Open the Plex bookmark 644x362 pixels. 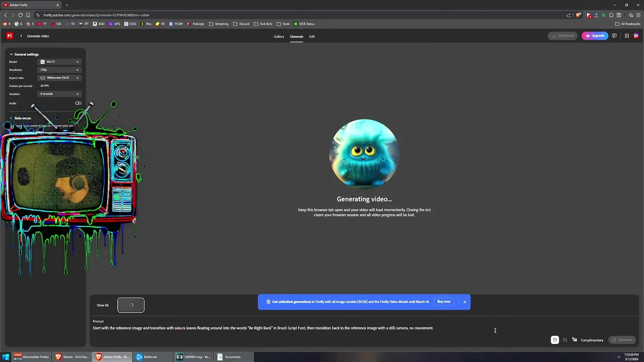pyautogui.click(x=146, y=24)
